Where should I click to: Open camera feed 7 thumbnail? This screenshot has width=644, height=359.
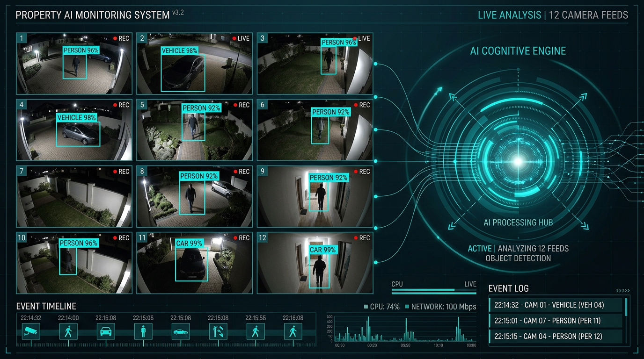[x=74, y=196]
